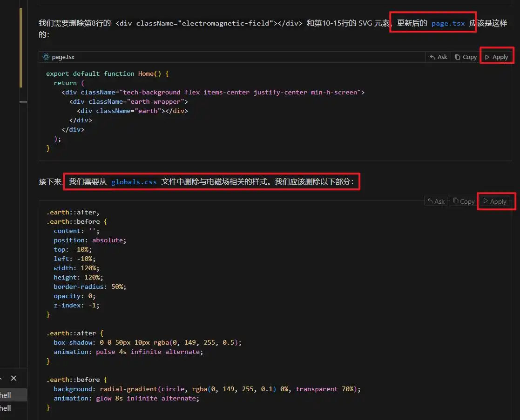Click the upward chevron beside the panel X
Image resolution: width=520 pixels, height=420 pixels.
coord(1,378)
